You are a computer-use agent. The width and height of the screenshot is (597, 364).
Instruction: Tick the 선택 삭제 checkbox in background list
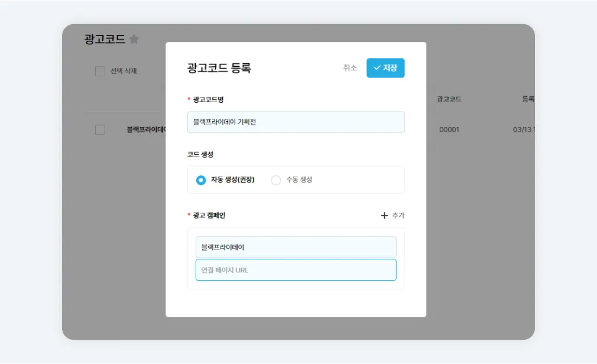[x=100, y=71]
